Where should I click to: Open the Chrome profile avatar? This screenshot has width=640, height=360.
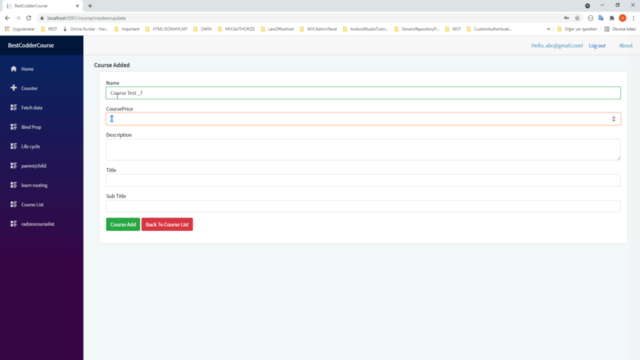point(622,18)
